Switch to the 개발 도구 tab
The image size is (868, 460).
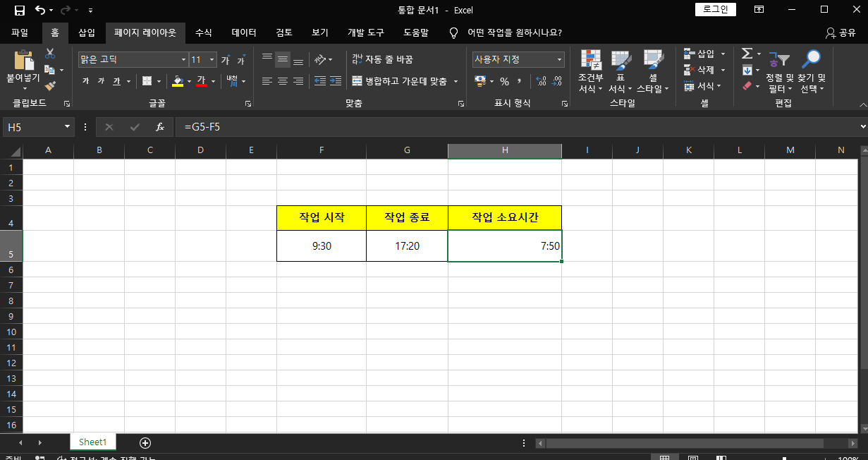[x=366, y=32]
